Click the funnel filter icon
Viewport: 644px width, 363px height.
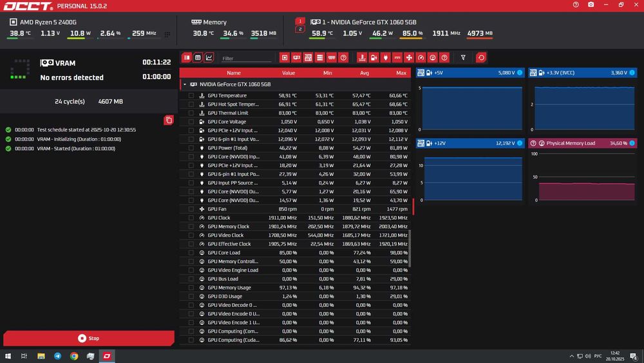tap(463, 57)
